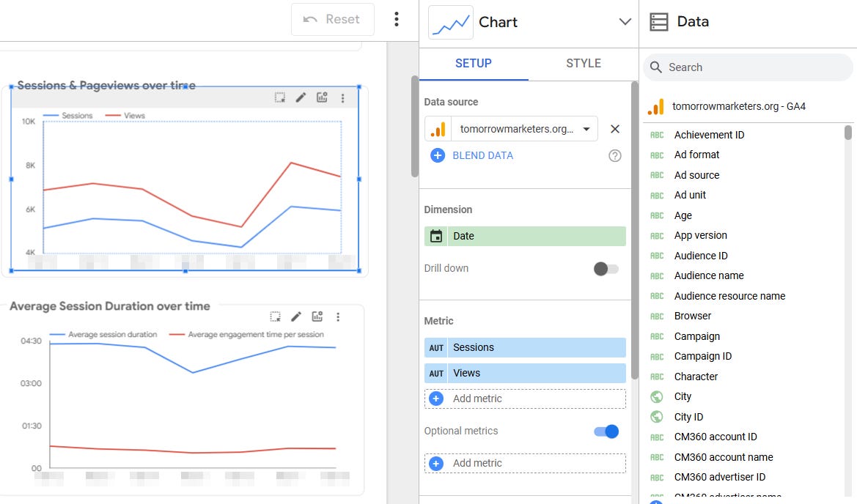This screenshot has width=857, height=504.
Task: Open more menu on Average Session Duration chart
Action: [338, 317]
